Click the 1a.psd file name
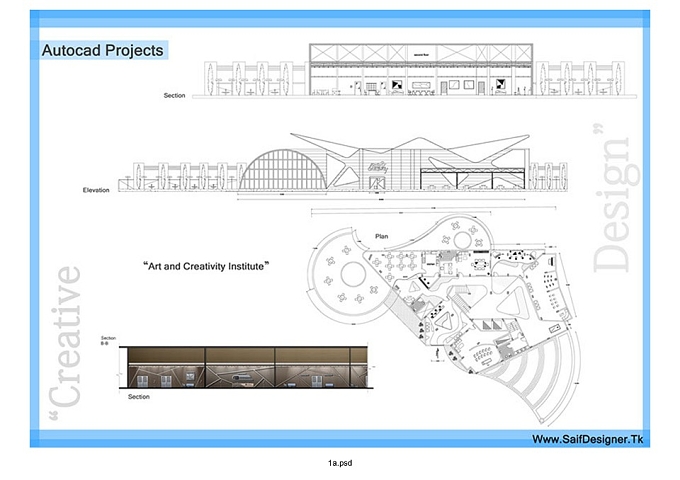The width and height of the screenshot is (680, 480). click(340, 463)
